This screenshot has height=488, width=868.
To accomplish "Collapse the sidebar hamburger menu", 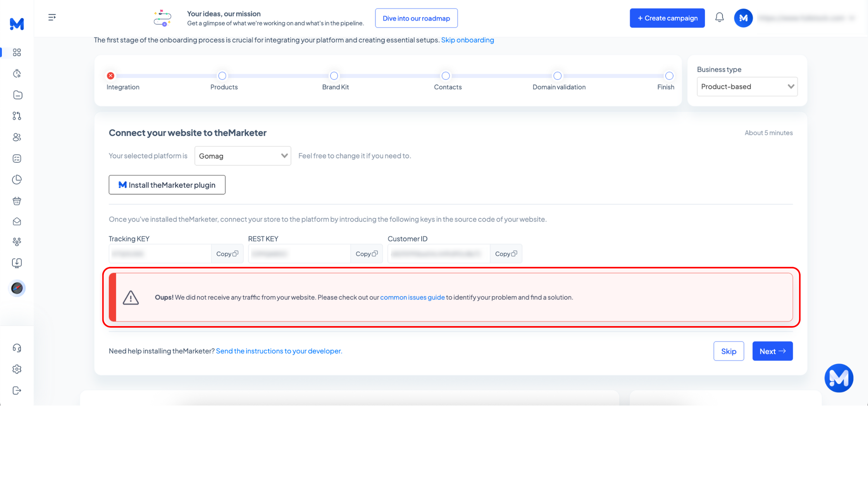I will (52, 17).
